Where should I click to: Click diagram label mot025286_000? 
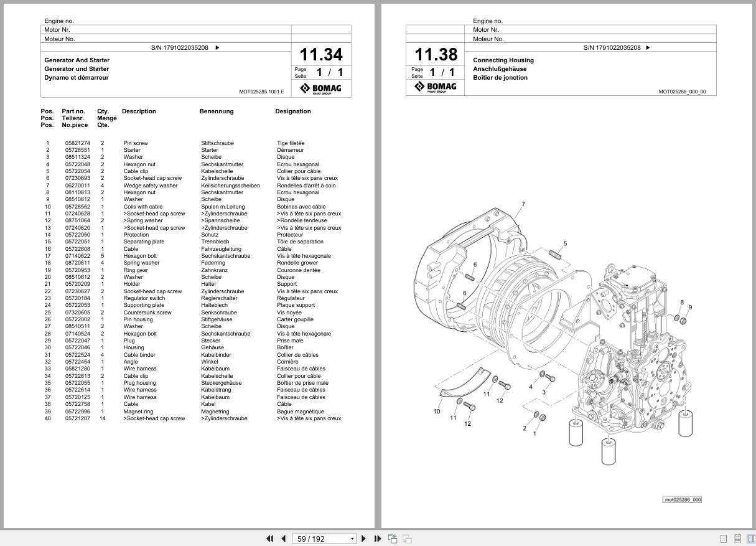(x=683, y=500)
